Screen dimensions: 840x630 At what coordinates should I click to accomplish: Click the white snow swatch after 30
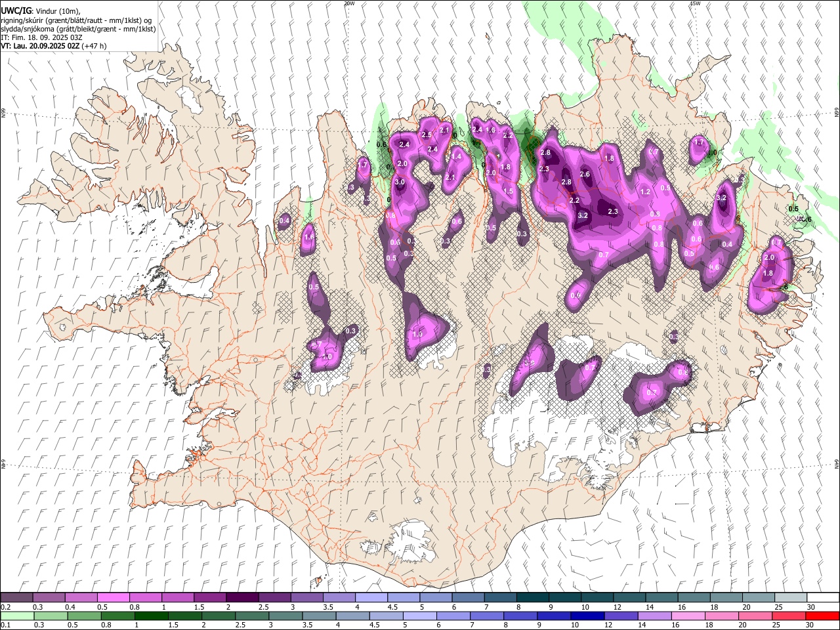(x=822, y=598)
